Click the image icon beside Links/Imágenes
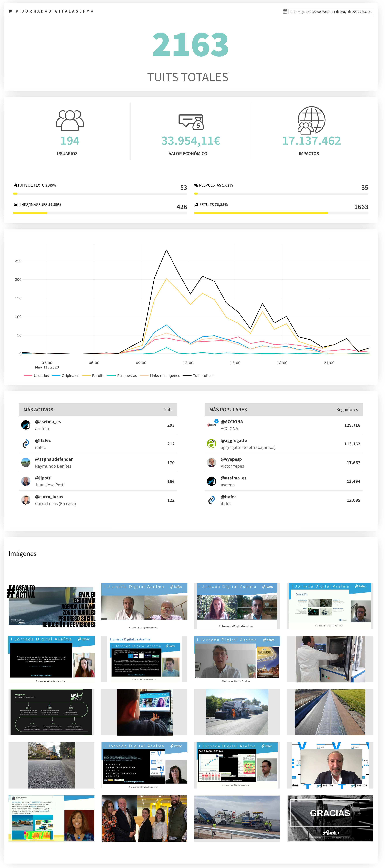The image size is (385, 868). coord(15,205)
